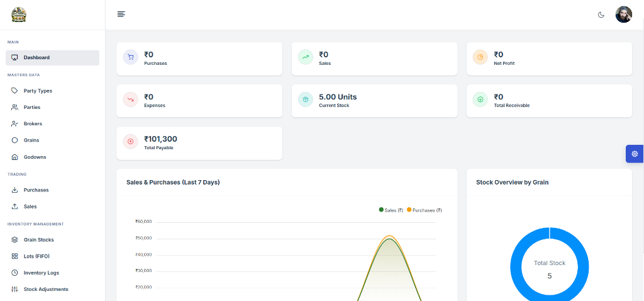644x301 pixels.
Task: Open Sales under Trading section
Action: click(53, 207)
